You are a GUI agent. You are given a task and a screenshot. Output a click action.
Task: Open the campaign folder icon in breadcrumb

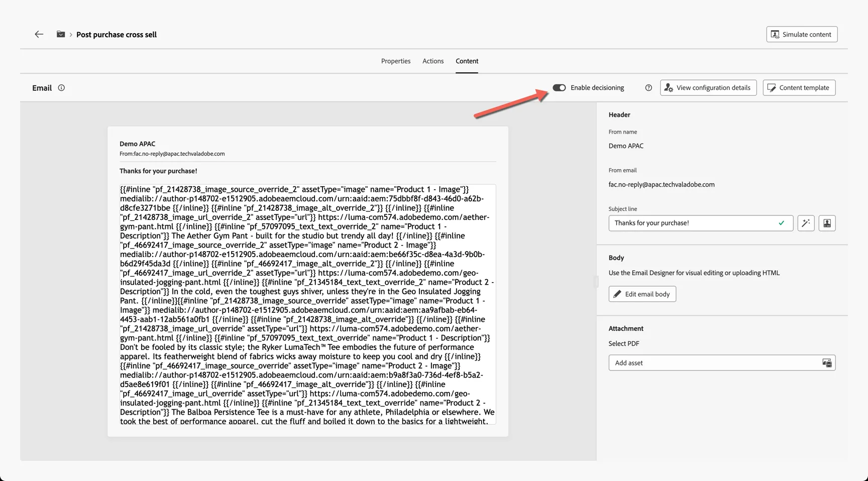click(x=61, y=34)
